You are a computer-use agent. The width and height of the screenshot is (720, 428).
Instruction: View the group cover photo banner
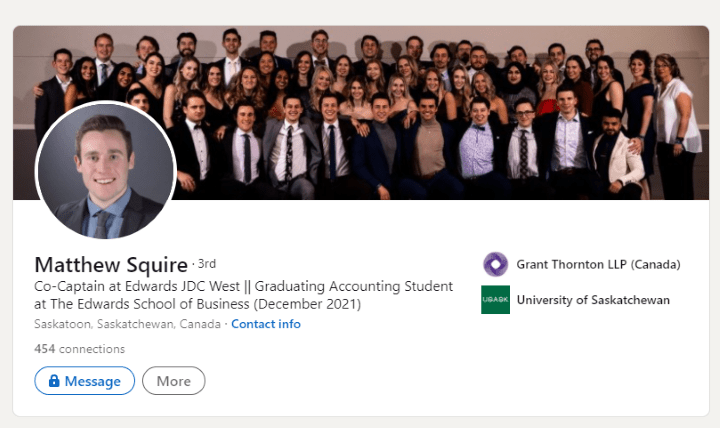(361, 113)
